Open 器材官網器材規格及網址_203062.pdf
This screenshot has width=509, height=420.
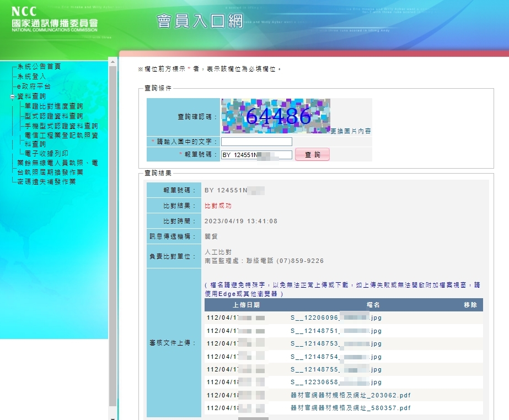[x=351, y=395]
